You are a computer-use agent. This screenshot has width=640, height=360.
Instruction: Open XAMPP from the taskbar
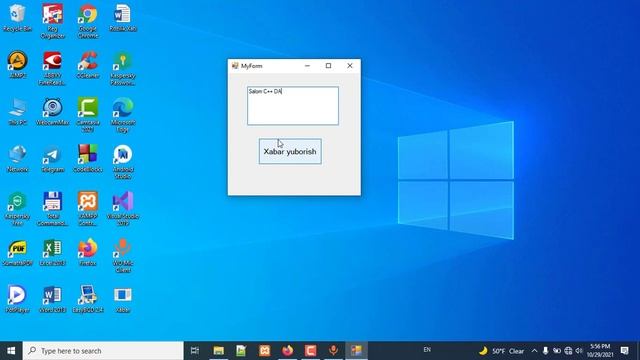point(264,351)
